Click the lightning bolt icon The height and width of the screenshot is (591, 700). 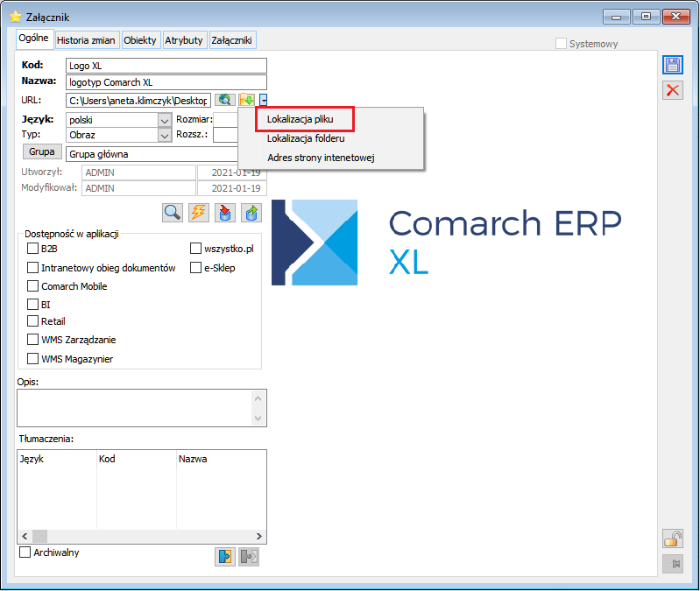[x=199, y=212]
